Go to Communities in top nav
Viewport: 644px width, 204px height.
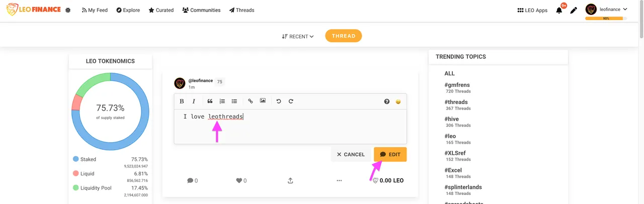tap(201, 10)
